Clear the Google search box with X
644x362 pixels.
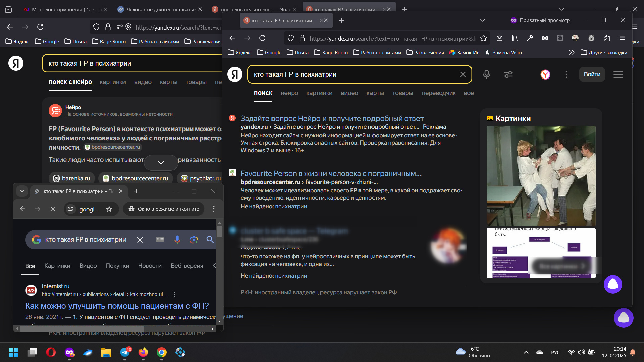point(140,240)
